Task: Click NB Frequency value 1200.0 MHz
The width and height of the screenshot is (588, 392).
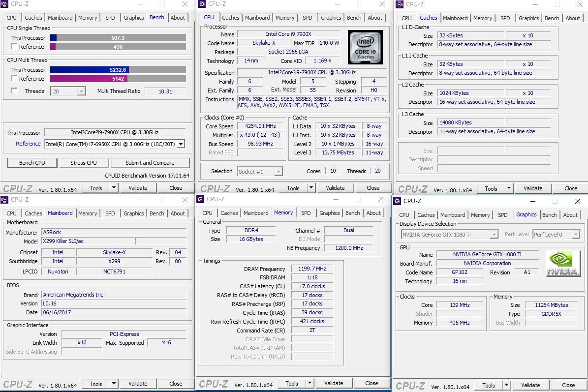Action: [x=349, y=248]
